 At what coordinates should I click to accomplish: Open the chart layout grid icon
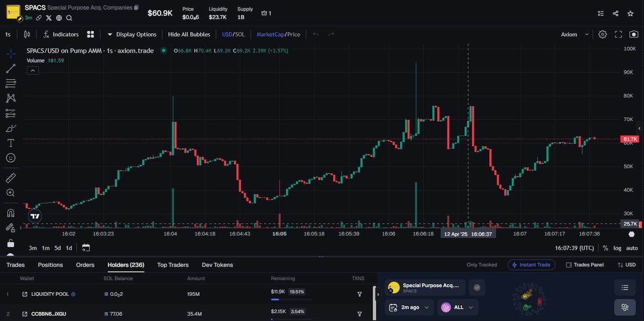(x=91, y=34)
